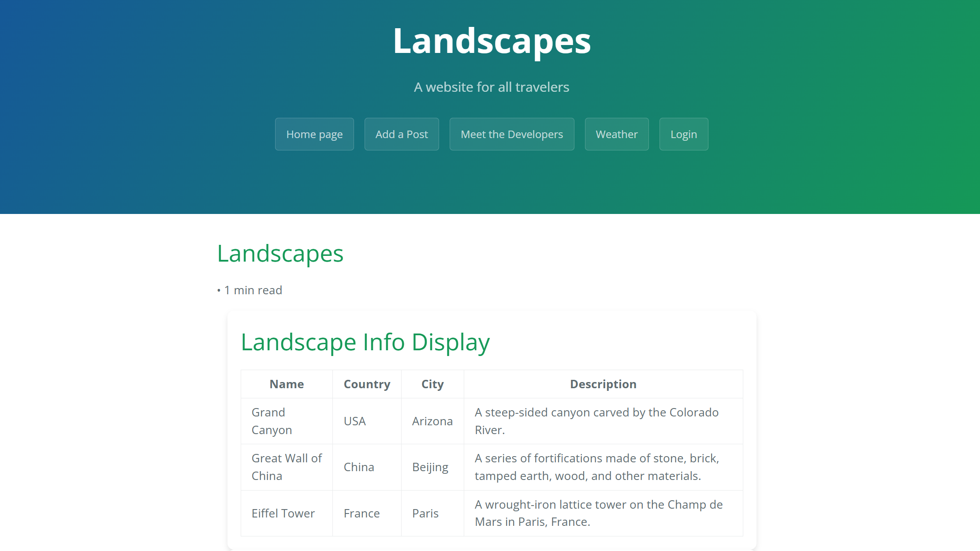Open Meet the Developers page
This screenshot has width=980, height=551.
click(x=512, y=134)
